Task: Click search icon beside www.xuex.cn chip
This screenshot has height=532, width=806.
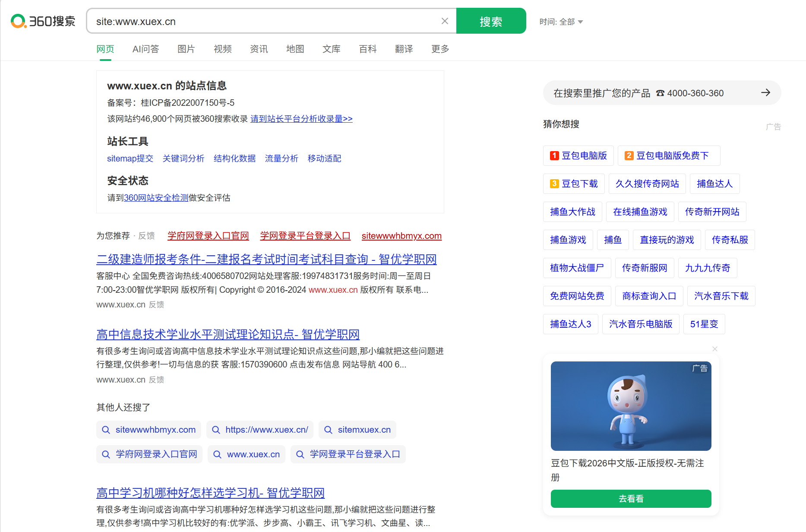Action: tap(217, 454)
